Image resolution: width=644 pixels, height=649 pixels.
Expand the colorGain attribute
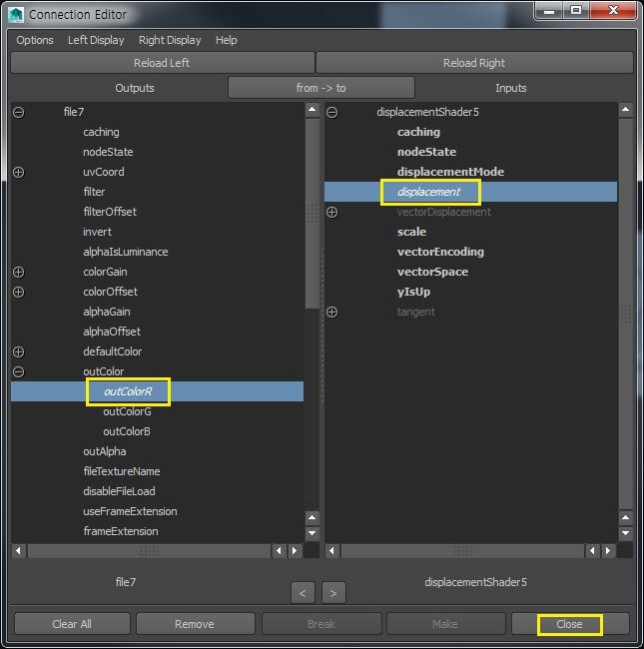(19, 272)
